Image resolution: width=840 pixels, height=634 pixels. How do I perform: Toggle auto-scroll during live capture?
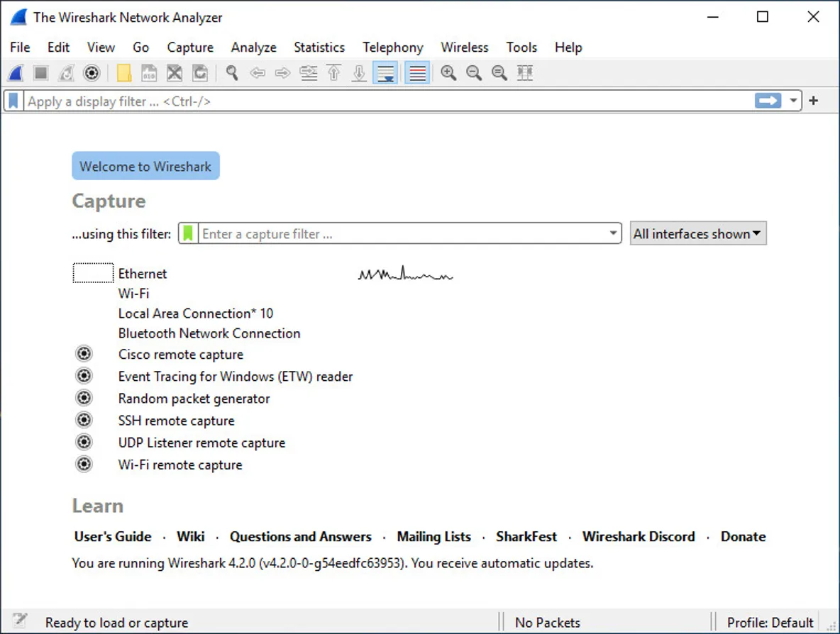click(385, 73)
